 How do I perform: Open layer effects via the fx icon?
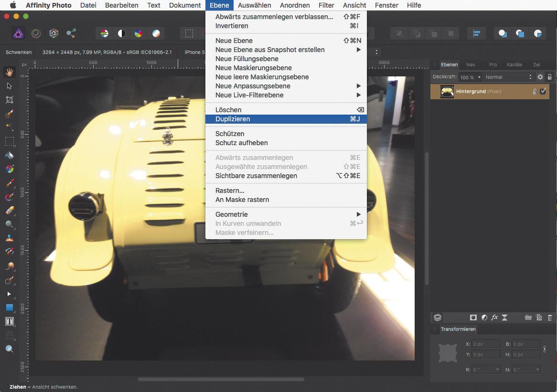coord(494,318)
